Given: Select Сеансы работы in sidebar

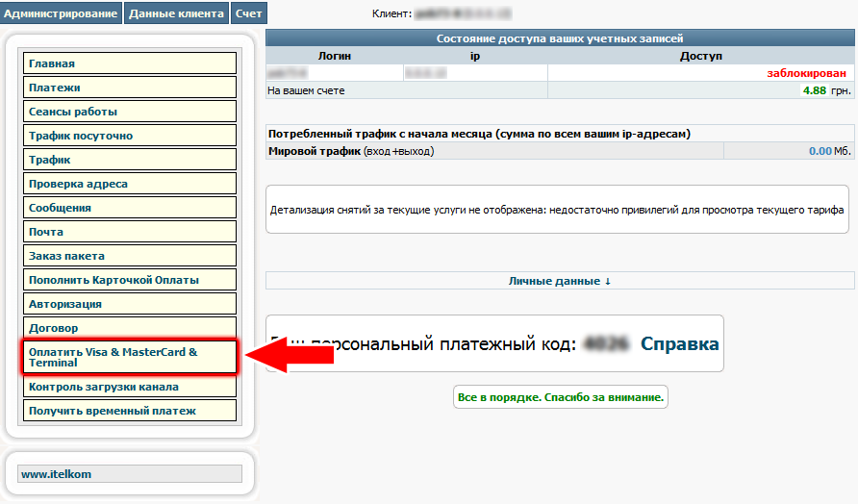Looking at the screenshot, I should [x=129, y=112].
